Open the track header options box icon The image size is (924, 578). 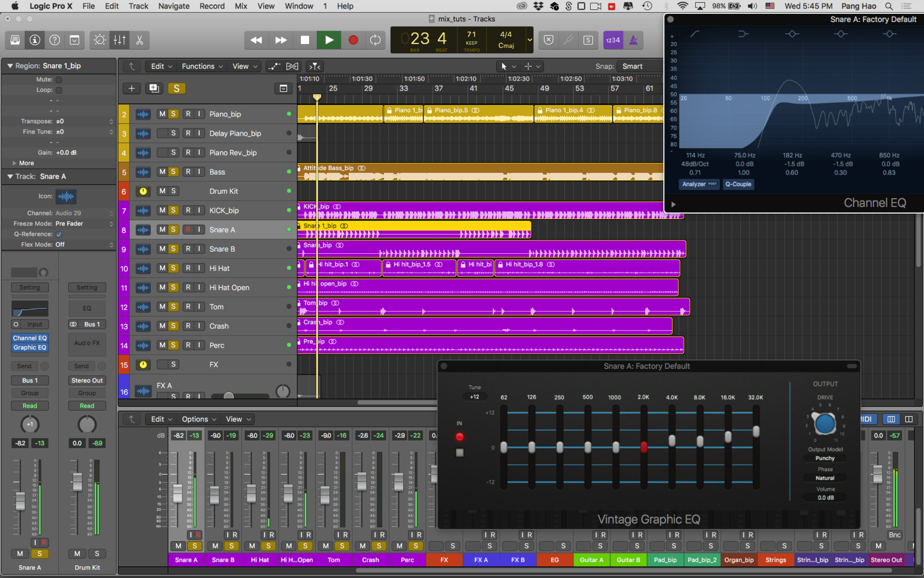click(x=284, y=88)
